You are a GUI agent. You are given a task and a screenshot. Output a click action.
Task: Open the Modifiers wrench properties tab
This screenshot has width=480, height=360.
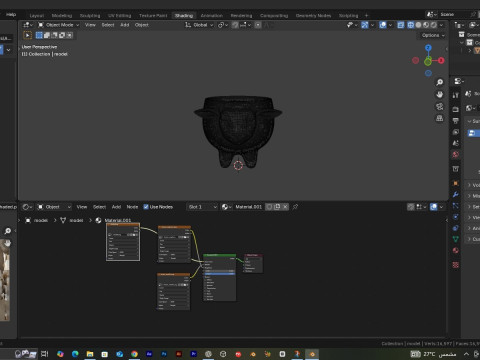pos(456,195)
